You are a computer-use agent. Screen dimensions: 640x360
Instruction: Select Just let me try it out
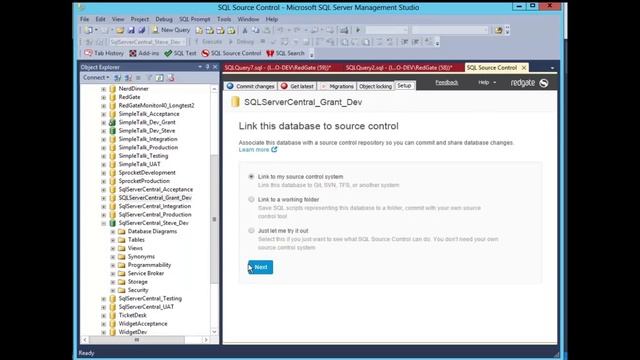click(251, 231)
